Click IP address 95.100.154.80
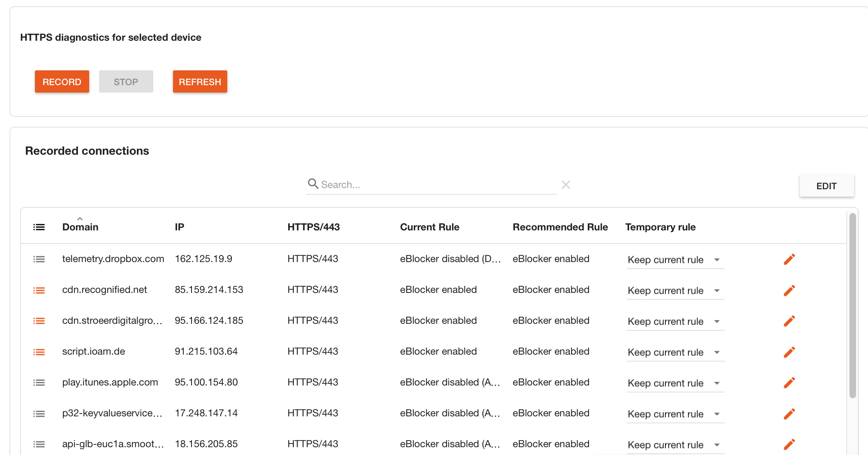868x455 pixels. click(206, 382)
